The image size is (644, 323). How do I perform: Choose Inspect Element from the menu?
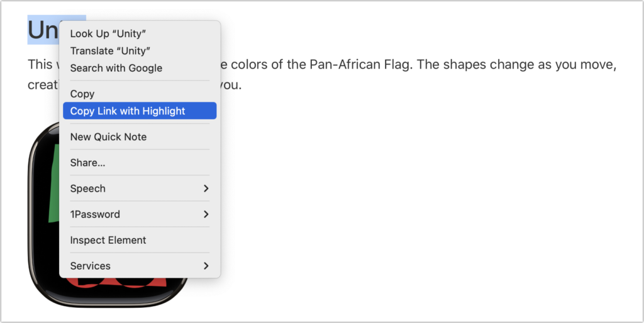click(108, 240)
